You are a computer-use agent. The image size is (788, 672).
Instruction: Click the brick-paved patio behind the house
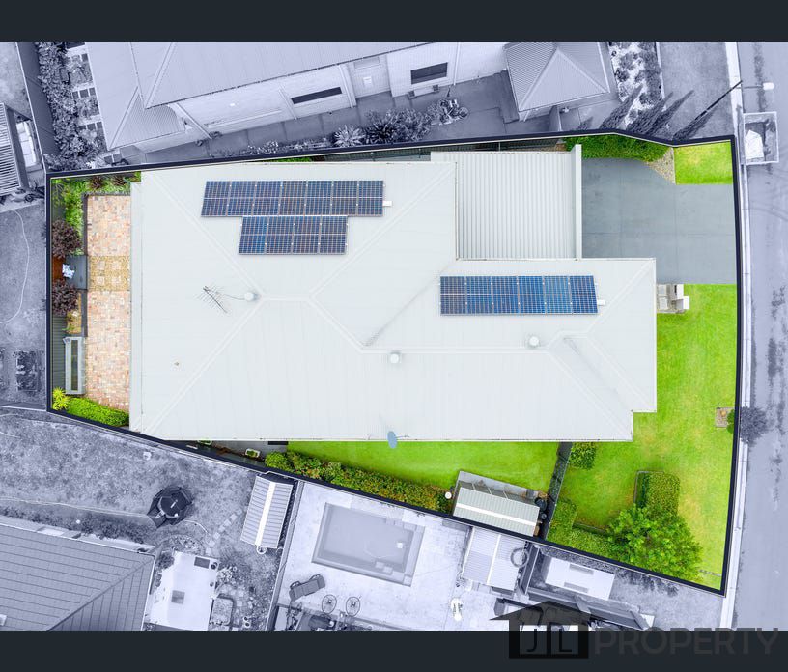pos(107,299)
